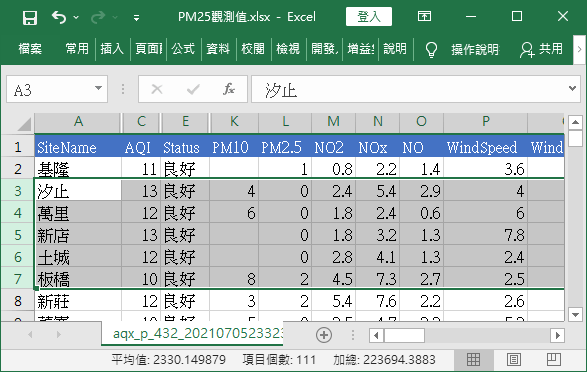
Task: Click the Cancel X formula bar icon
Action: tap(156, 89)
